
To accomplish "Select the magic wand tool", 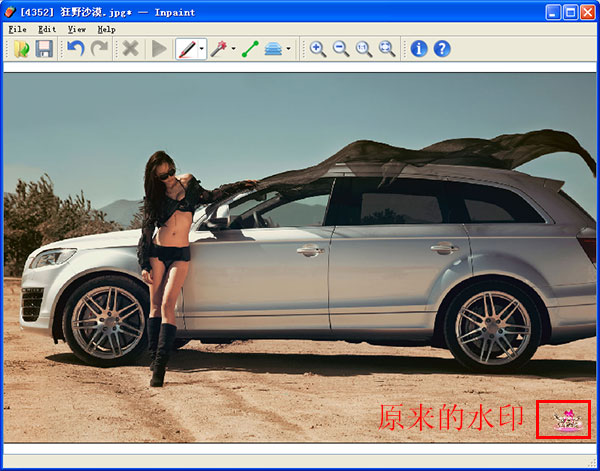I will [218, 49].
